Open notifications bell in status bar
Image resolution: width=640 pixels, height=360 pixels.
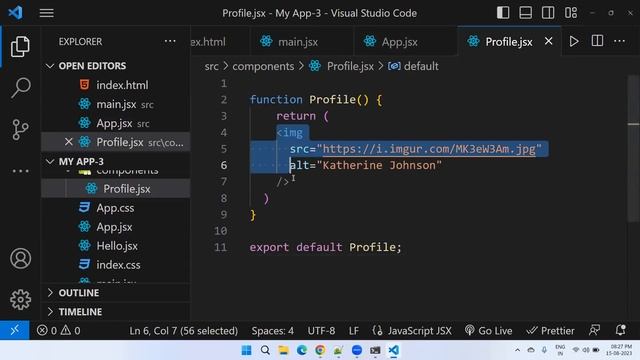[620, 330]
